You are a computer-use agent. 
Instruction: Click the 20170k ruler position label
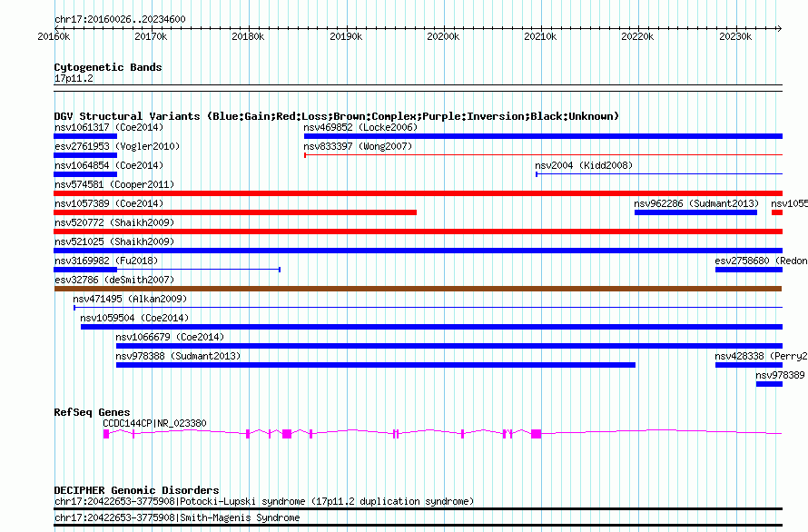tap(151, 36)
